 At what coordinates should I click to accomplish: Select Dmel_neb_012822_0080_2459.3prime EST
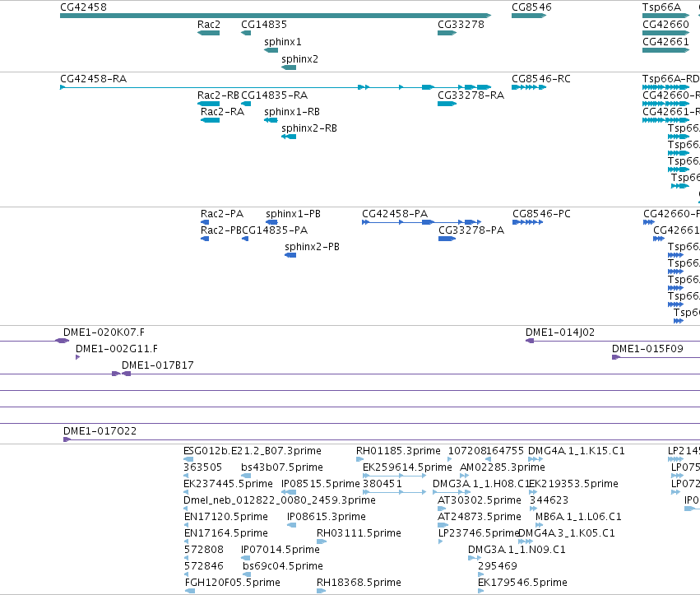[280, 500]
